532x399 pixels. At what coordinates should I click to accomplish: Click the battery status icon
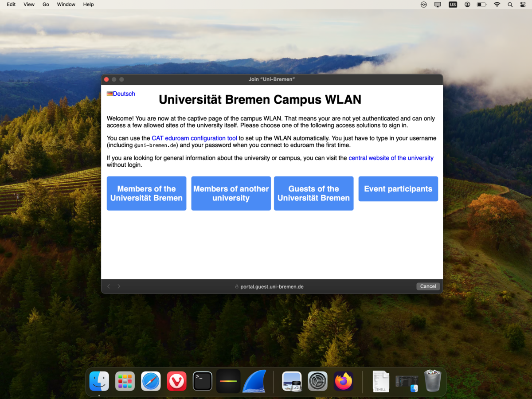point(481,4)
